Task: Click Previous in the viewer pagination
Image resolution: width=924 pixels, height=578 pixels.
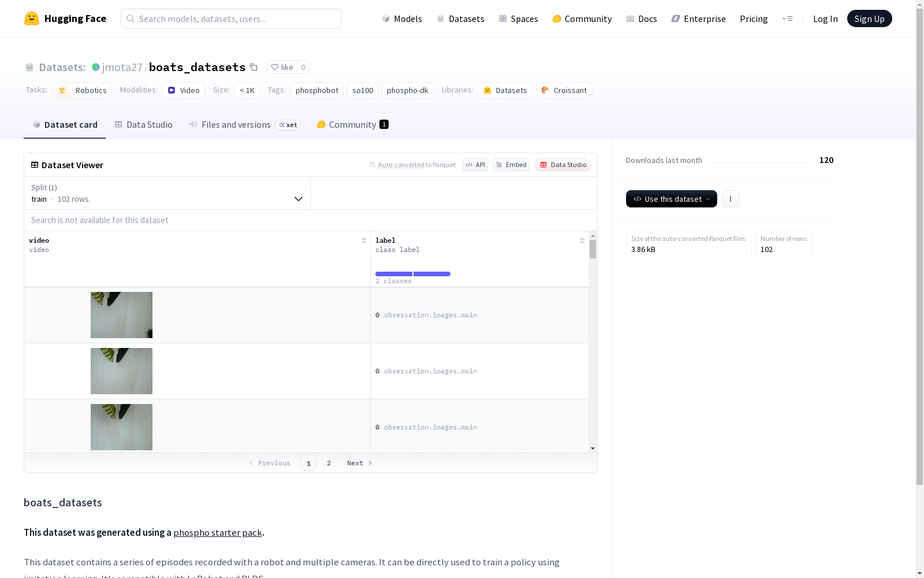Action: click(x=270, y=463)
